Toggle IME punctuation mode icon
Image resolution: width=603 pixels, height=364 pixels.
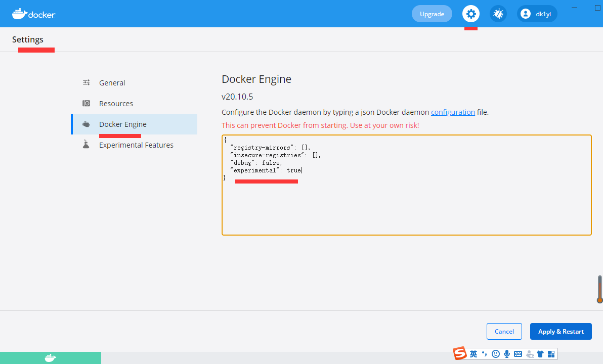click(x=485, y=354)
